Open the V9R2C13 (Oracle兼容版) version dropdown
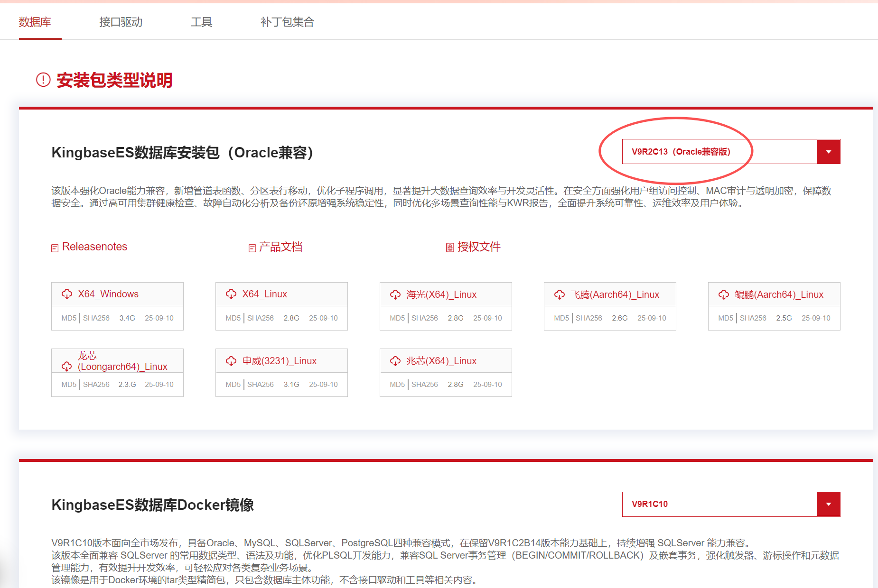The width and height of the screenshot is (878, 588). pos(731,152)
